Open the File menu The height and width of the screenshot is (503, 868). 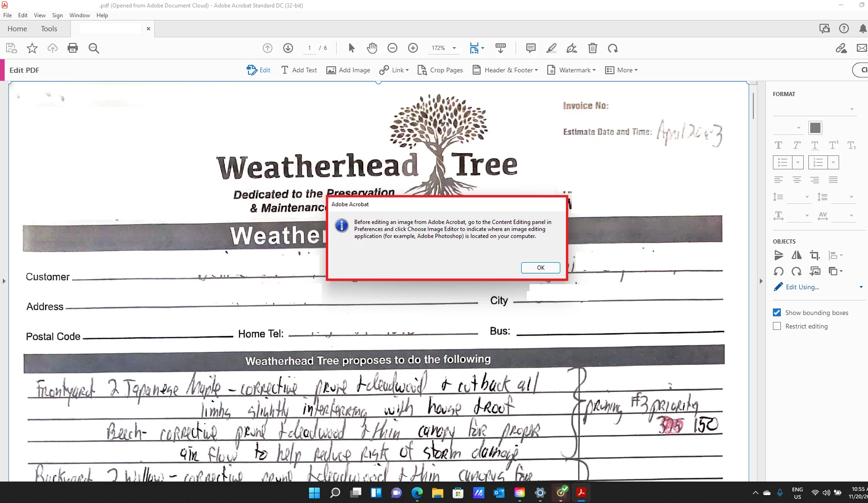tap(7, 15)
